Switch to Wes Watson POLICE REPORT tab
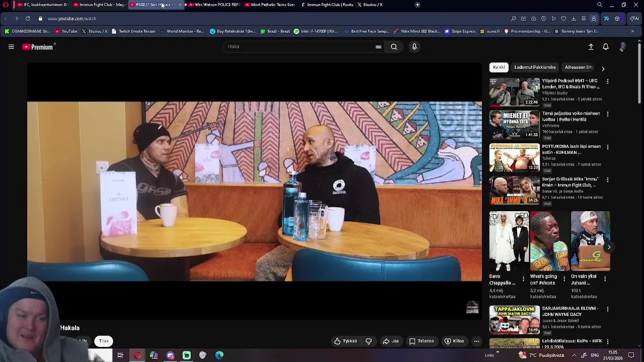The image size is (644, 362). click(214, 5)
